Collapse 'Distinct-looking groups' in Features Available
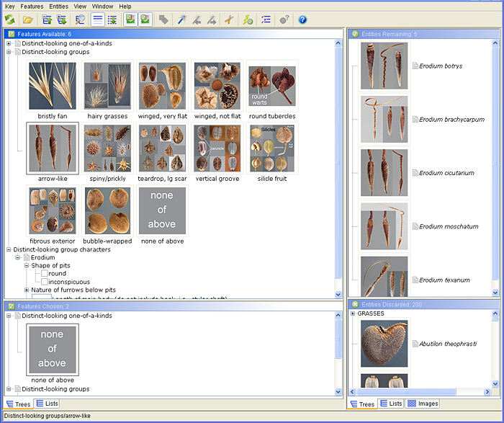This screenshot has height=423, width=504. (9, 52)
